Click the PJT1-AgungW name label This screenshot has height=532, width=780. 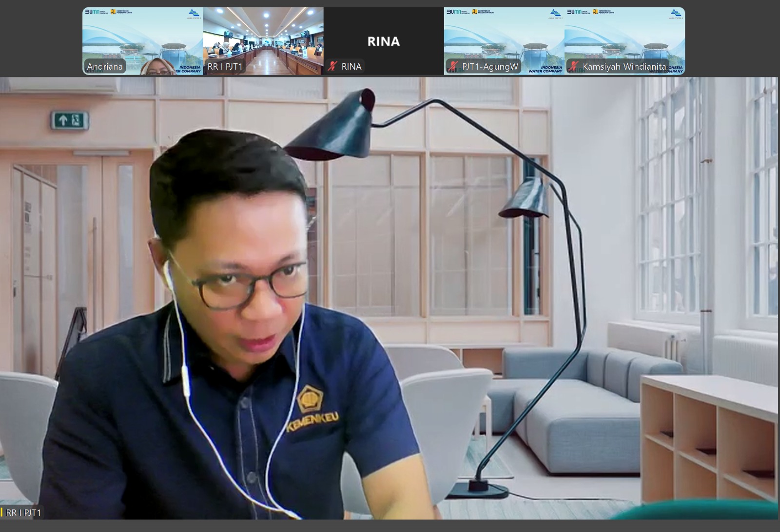490,66
